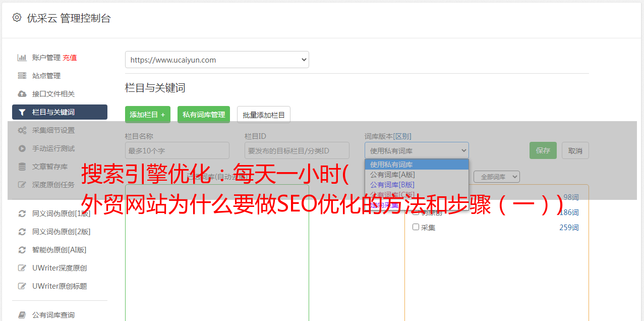Click the 批量添加栏目 button

pyautogui.click(x=264, y=115)
